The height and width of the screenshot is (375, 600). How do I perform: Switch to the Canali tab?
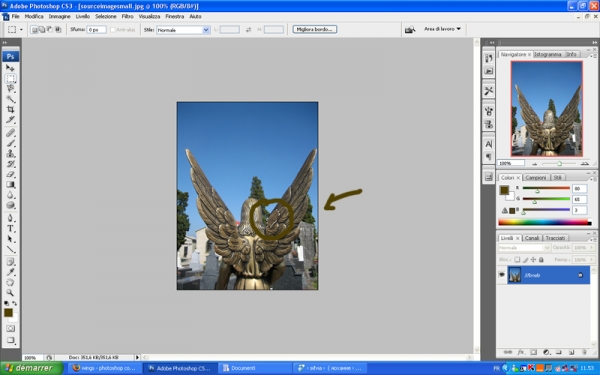coord(532,238)
